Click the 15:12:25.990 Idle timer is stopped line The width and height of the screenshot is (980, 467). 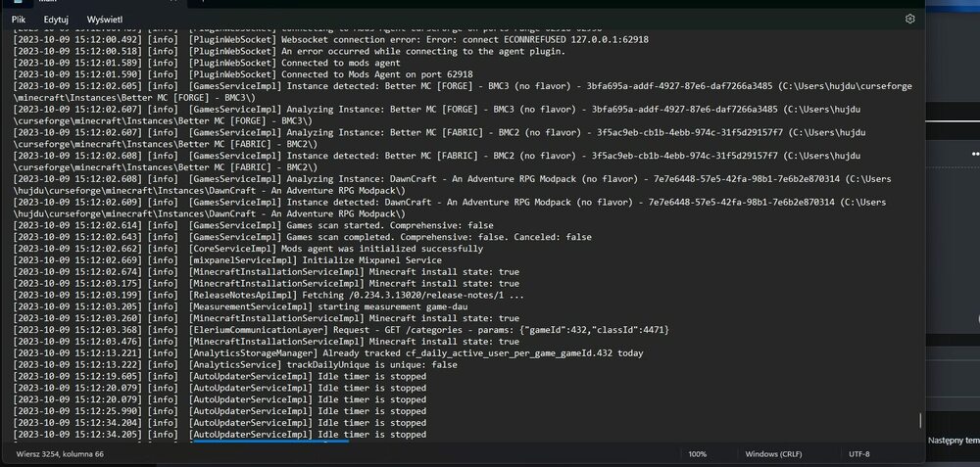click(220, 411)
